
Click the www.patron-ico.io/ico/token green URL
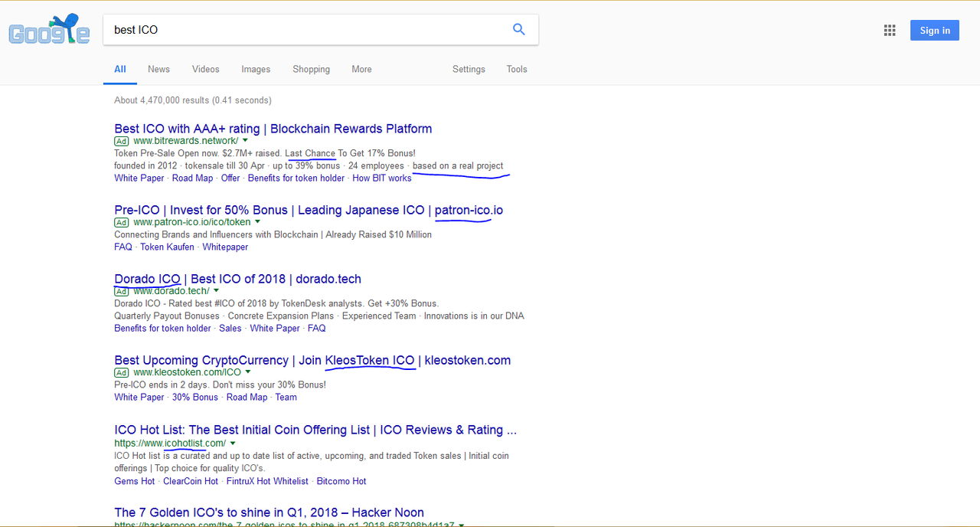pyautogui.click(x=192, y=222)
